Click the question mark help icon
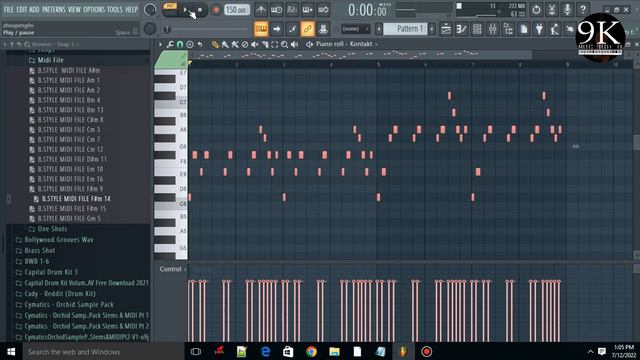The height and width of the screenshot is (360, 640). 583,9
